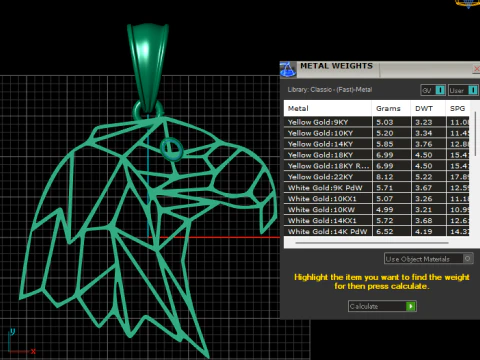Click grams value 5.85
This screenshot has width=480, height=360.
click(x=385, y=144)
